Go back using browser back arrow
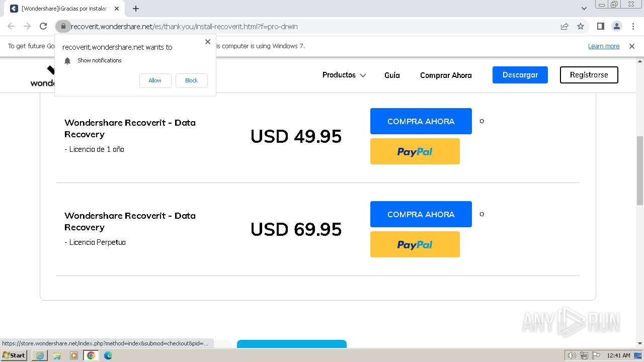This screenshot has width=644, height=362. point(11,26)
